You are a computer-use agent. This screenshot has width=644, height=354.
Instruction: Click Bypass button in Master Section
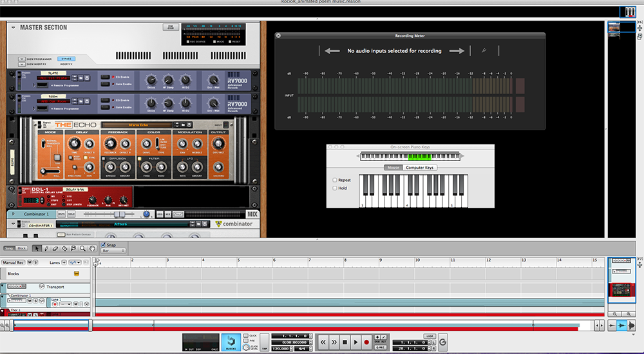[x=66, y=59]
